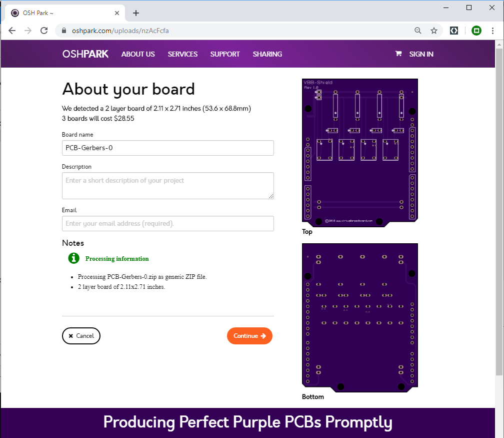
Task: Open the zoom magnifier icon in address bar
Action: pos(418,31)
